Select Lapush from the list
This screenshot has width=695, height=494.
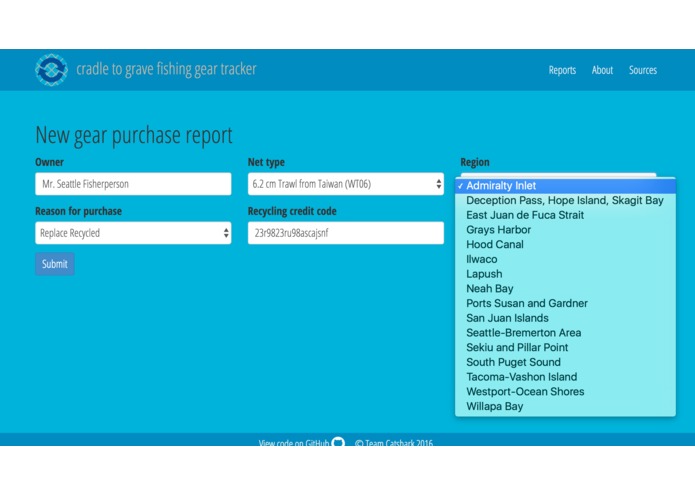tap(566, 274)
